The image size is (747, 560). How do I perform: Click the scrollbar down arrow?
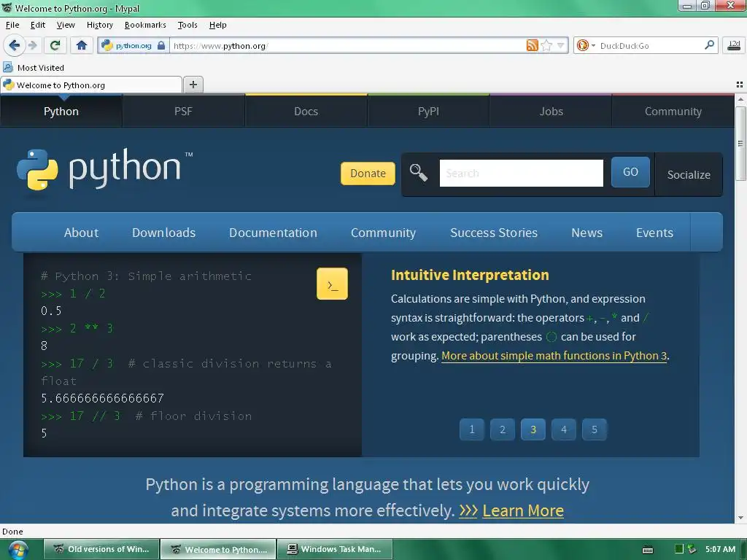[x=740, y=518]
